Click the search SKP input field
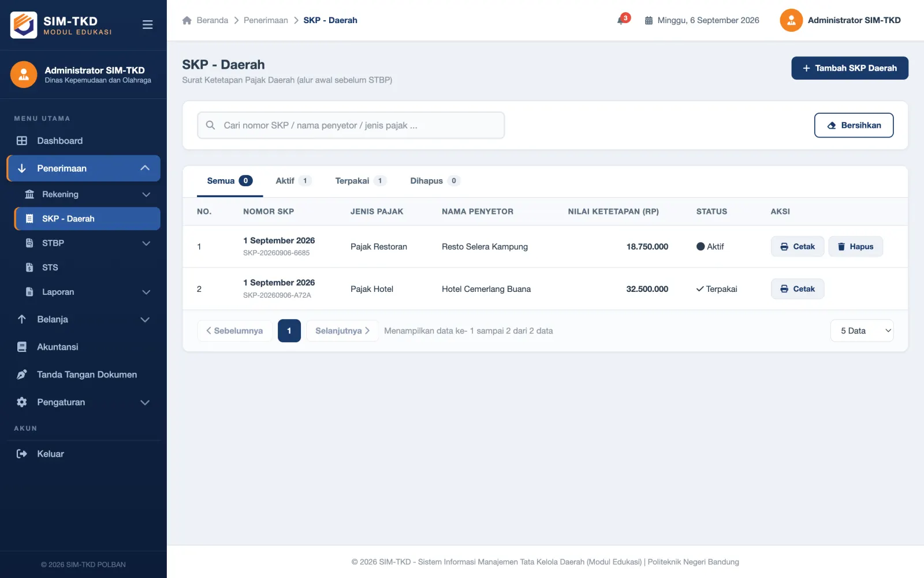This screenshot has width=924, height=578. (x=351, y=125)
